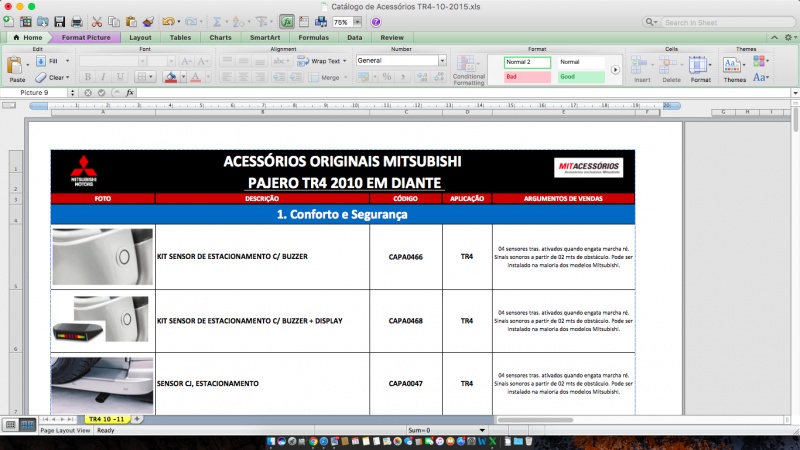Apply the Normal 2 cell style
Screen dimensions: 800x450
coord(527,62)
